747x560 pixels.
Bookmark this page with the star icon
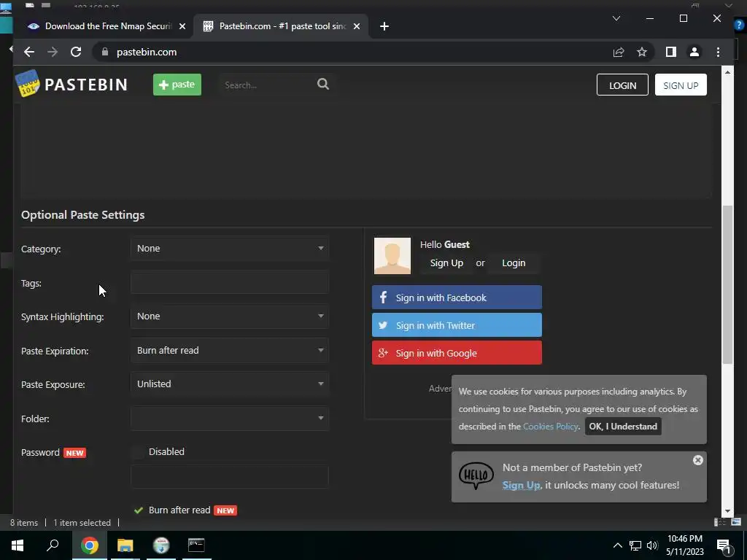tap(642, 52)
